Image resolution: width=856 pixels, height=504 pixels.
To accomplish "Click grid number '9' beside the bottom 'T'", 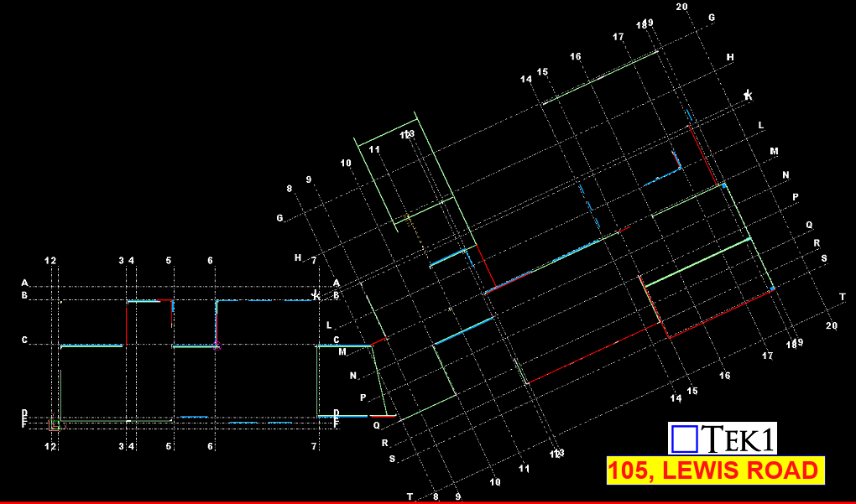I will [458, 497].
